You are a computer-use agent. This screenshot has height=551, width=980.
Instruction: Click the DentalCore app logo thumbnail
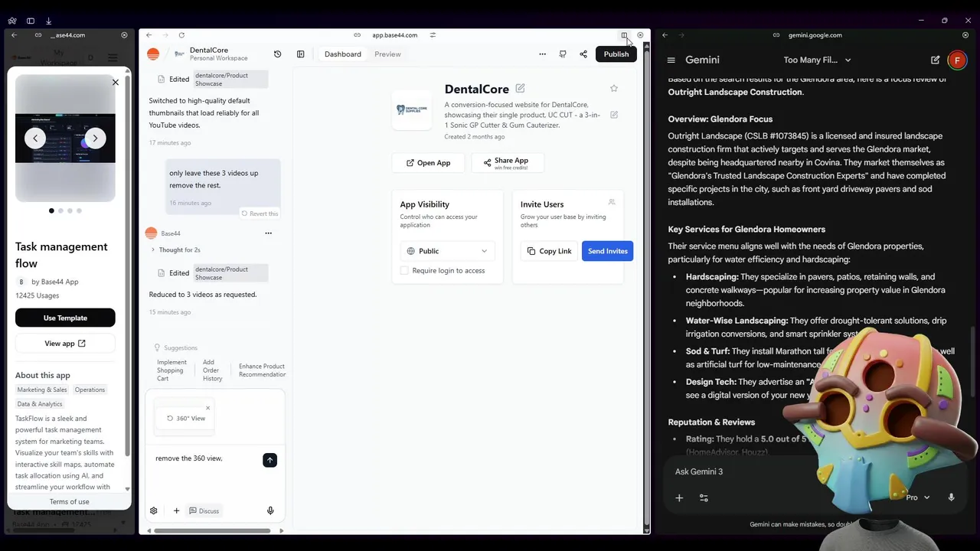point(412,110)
